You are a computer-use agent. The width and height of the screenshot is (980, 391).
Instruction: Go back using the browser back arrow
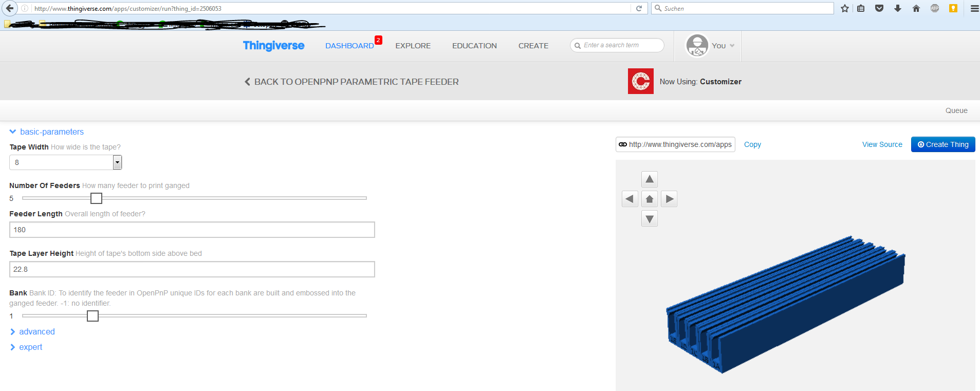point(9,8)
